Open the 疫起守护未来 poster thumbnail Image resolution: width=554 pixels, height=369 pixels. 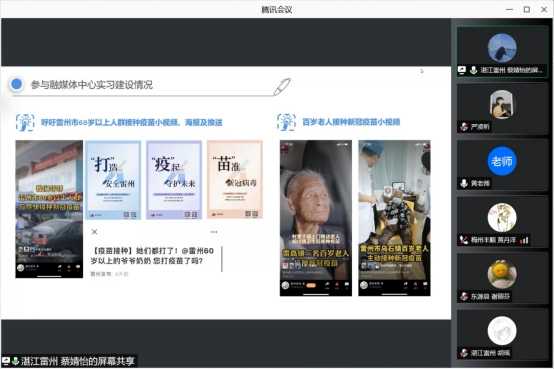[x=174, y=180]
